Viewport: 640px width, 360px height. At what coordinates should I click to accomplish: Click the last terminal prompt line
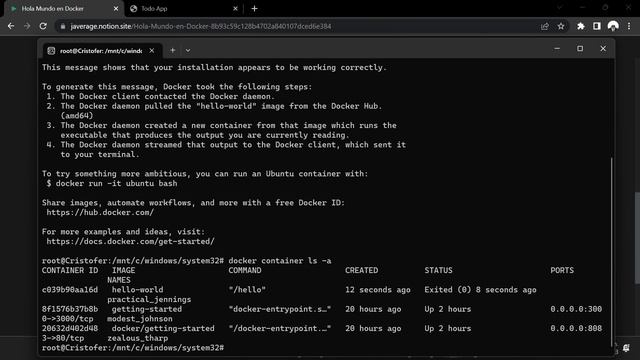click(x=133, y=348)
